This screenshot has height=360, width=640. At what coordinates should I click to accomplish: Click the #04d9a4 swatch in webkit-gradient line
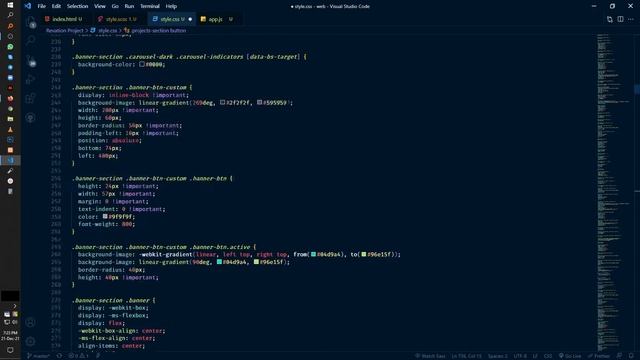tap(313, 254)
